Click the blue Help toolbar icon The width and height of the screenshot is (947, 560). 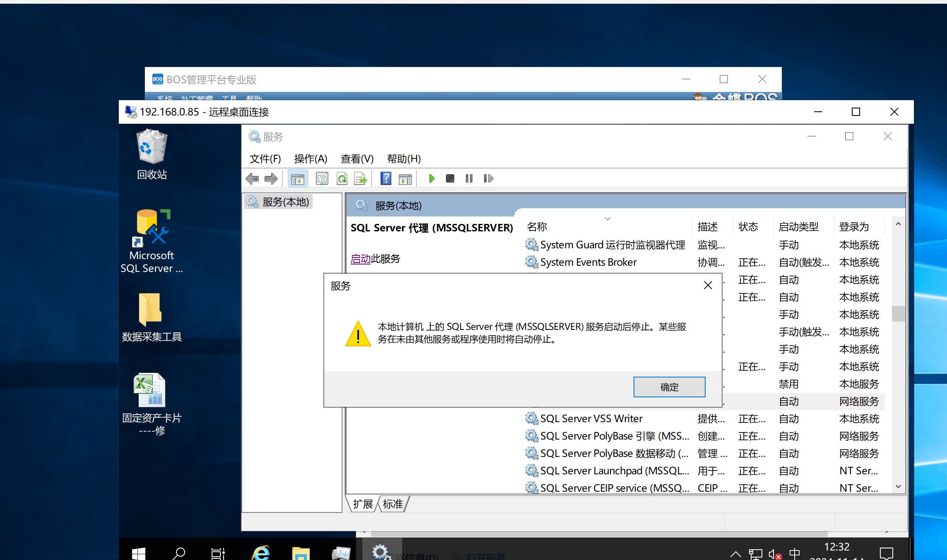[386, 179]
